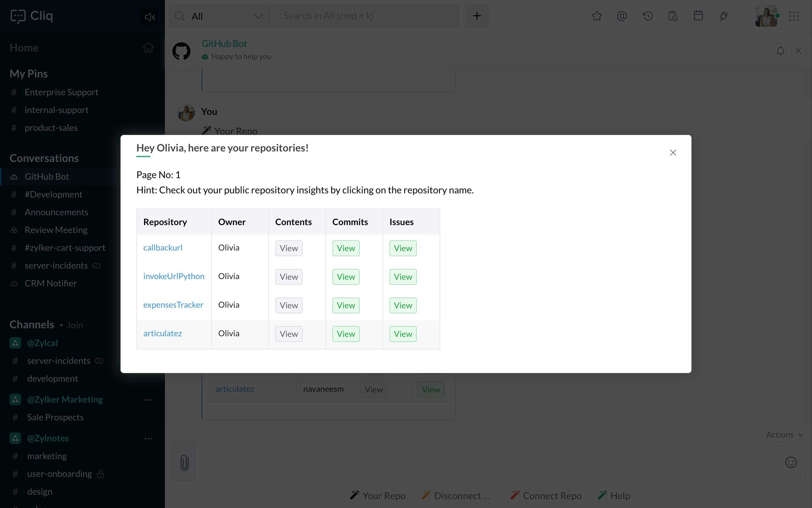The image size is (812, 508).
Task: Open the marketing channel
Action: pos(47,456)
